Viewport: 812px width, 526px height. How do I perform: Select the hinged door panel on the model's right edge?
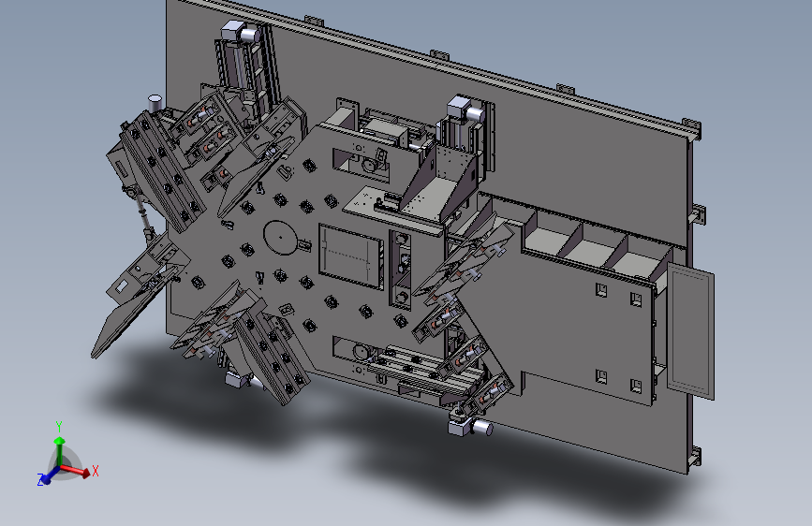point(690,331)
